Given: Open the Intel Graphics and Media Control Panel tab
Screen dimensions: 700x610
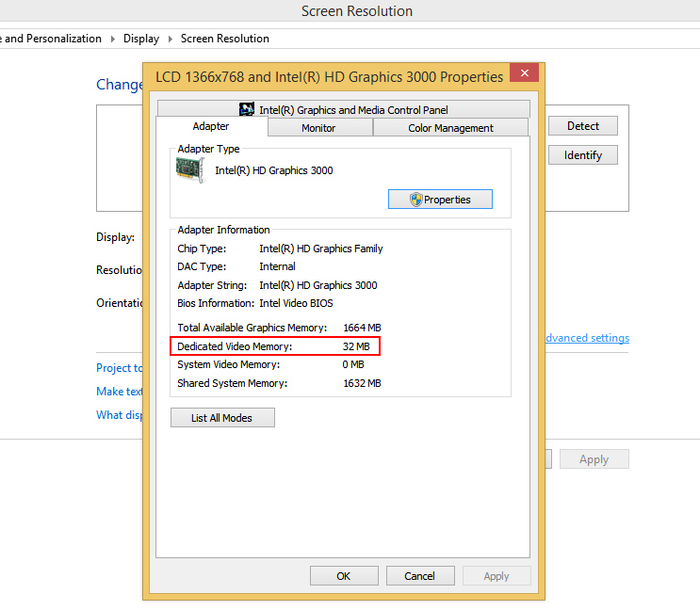Looking at the screenshot, I should [343, 109].
